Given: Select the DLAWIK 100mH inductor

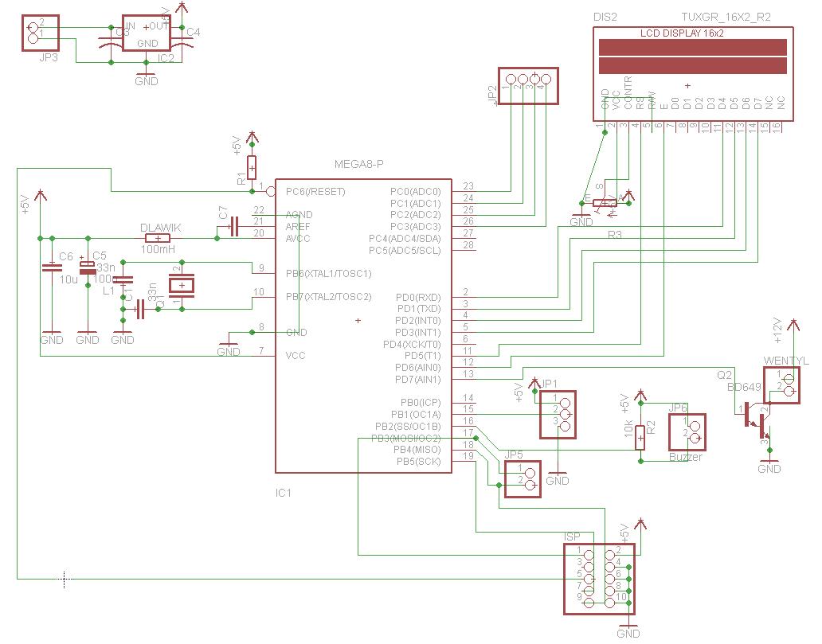Looking at the screenshot, I should point(159,239).
